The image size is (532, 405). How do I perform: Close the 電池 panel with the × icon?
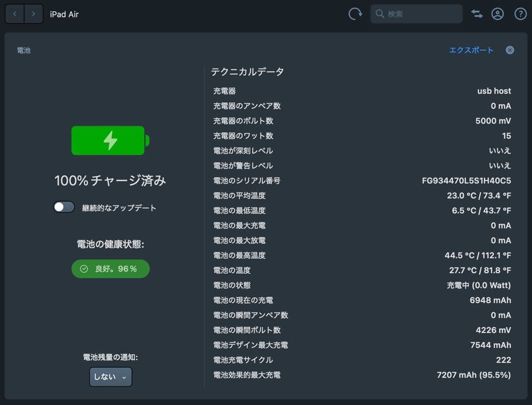509,50
